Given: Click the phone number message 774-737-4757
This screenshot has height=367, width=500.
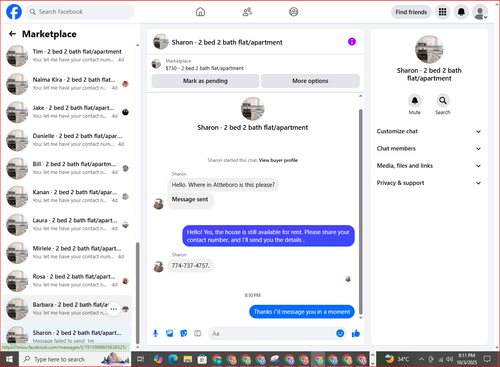Looking at the screenshot, I should pyautogui.click(x=190, y=266).
